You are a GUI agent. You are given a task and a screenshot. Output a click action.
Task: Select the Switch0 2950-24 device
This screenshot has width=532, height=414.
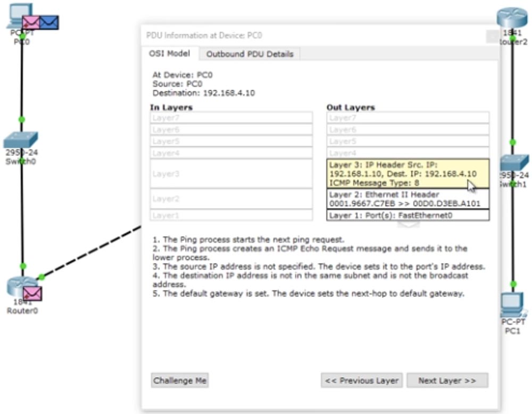pyautogui.click(x=21, y=140)
